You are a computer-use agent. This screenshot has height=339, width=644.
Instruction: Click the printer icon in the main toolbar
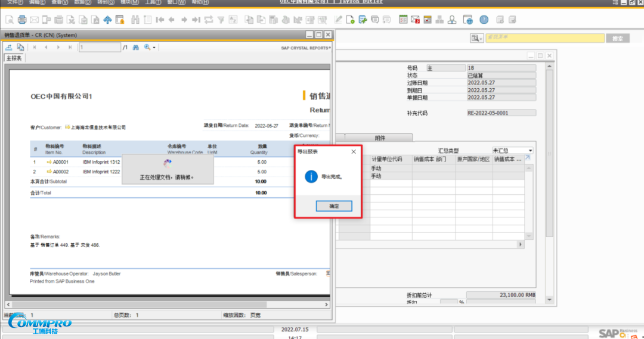click(21, 20)
